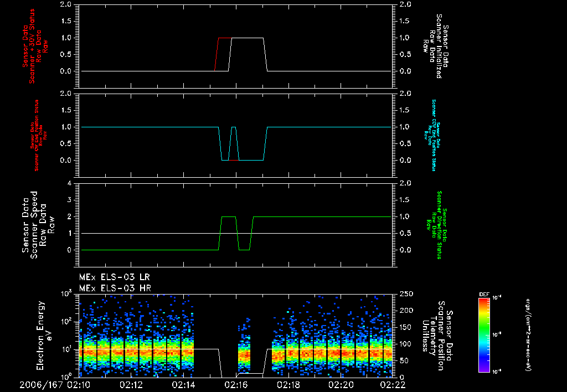Select the "02:20" time axis label
The width and height of the screenshot is (567, 392).
341,385
